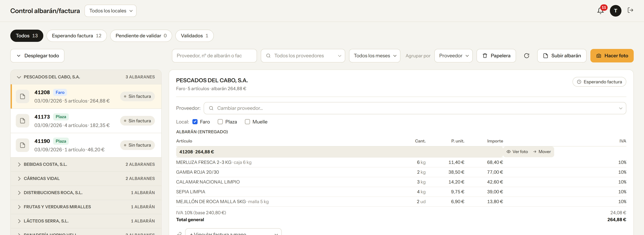Click GAMBA ROJA 20/30 row
The image size is (644, 235).
[401, 172]
